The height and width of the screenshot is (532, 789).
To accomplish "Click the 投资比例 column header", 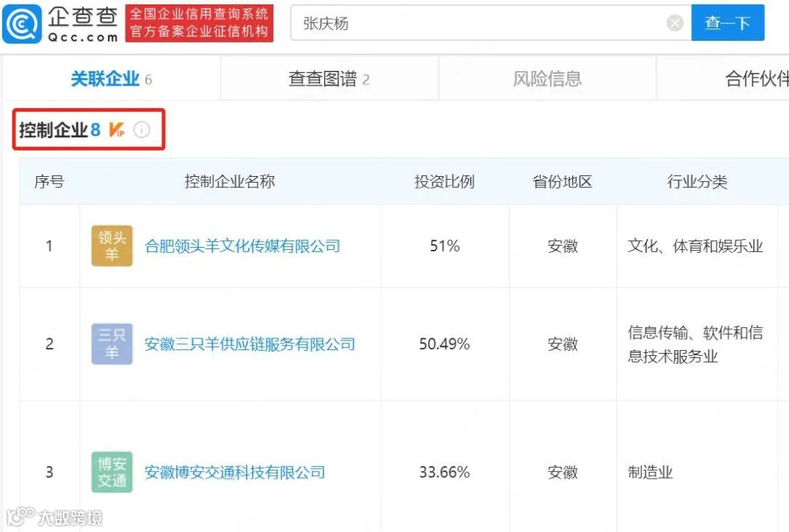I will (x=444, y=181).
